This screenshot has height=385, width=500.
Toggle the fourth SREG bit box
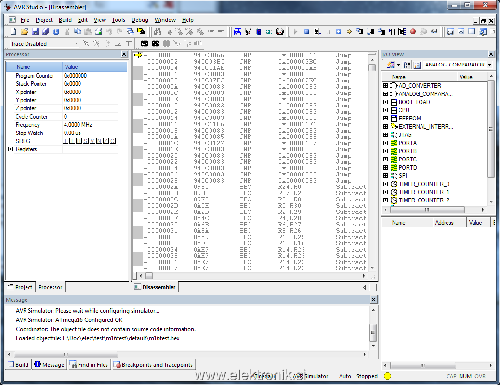(x=86, y=141)
